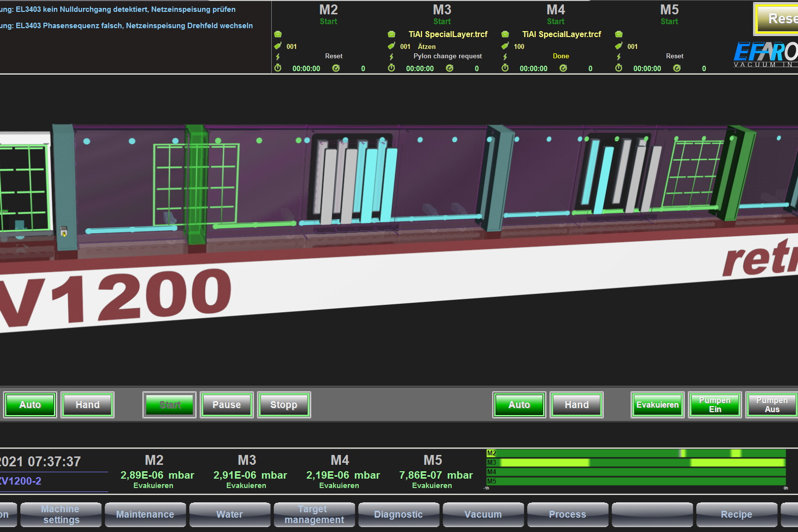Screen dimensions: 798x532
Task: Click the M3 lightning status icon
Action: 391,57
